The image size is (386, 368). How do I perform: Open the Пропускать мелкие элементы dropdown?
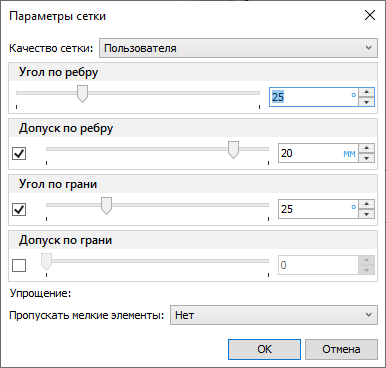pos(274,315)
